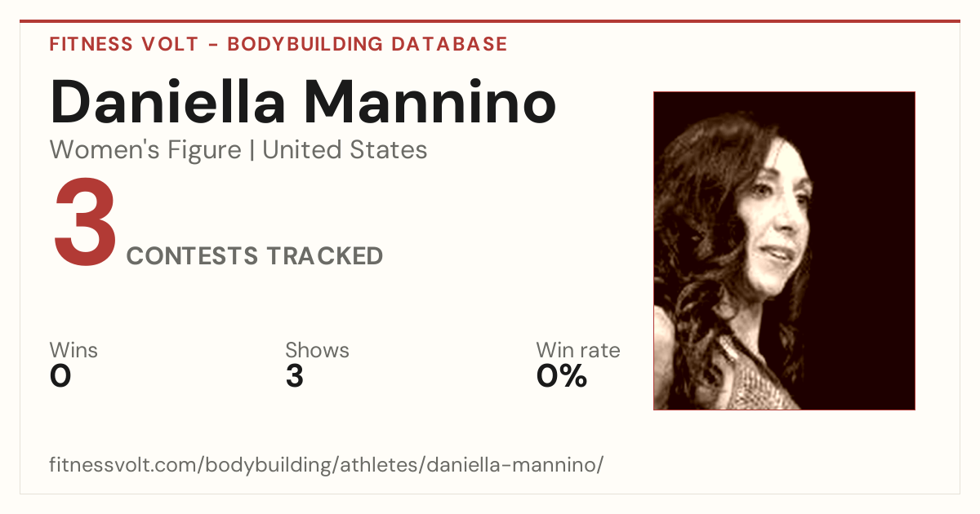
Task: Click the athlete portrait photo
Action: tap(784, 250)
